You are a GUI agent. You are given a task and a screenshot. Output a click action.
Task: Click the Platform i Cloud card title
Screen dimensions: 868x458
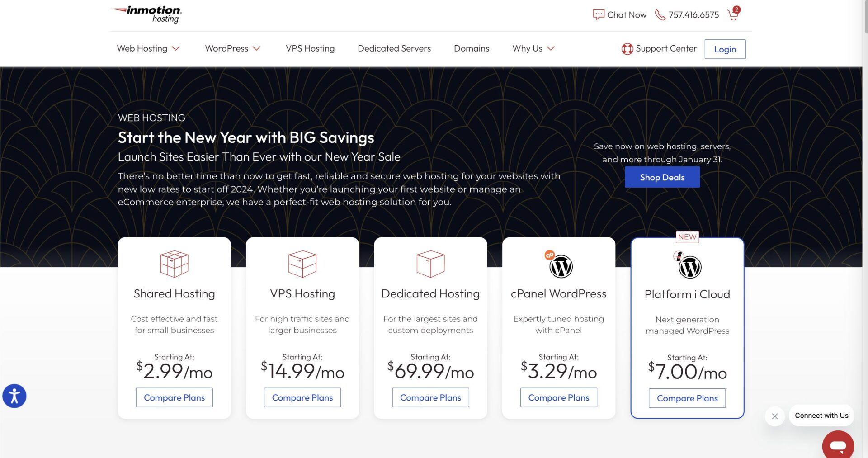(x=687, y=294)
